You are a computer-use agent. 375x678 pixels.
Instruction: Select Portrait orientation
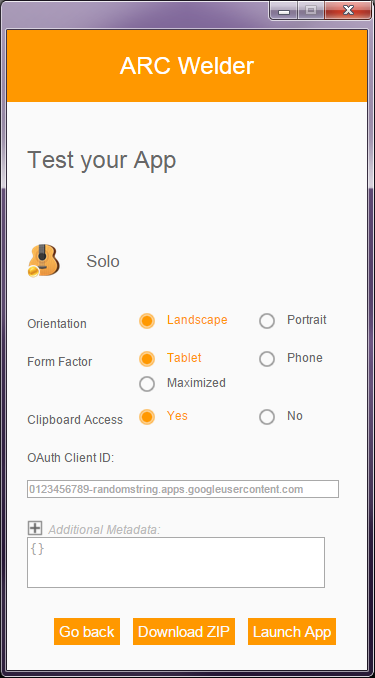(x=267, y=321)
